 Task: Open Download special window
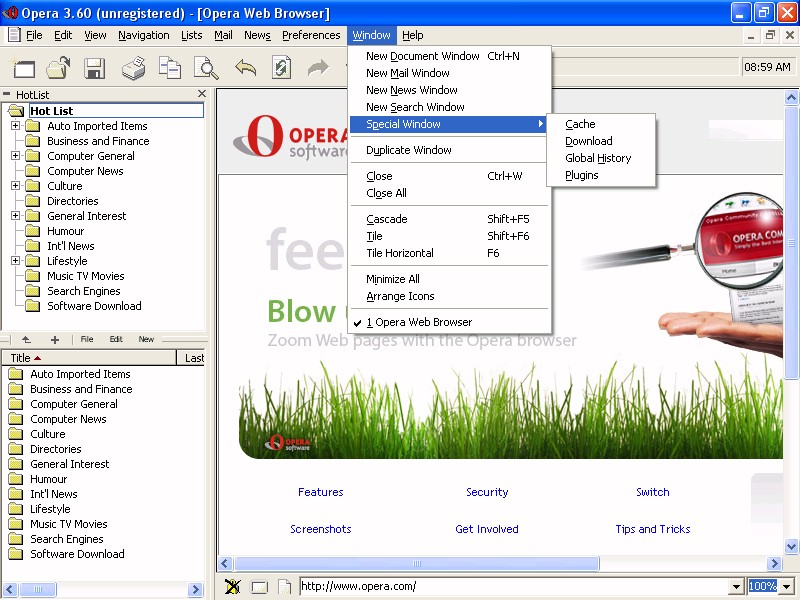click(x=601, y=141)
